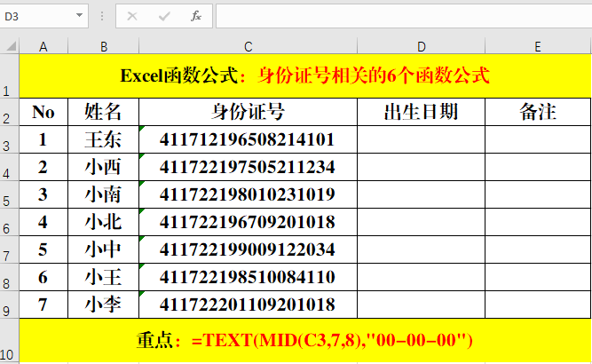Viewport: 592px width, 364px height.
Task: Click the Enter checkmark formula button
Action: click(x=164, y=16)
